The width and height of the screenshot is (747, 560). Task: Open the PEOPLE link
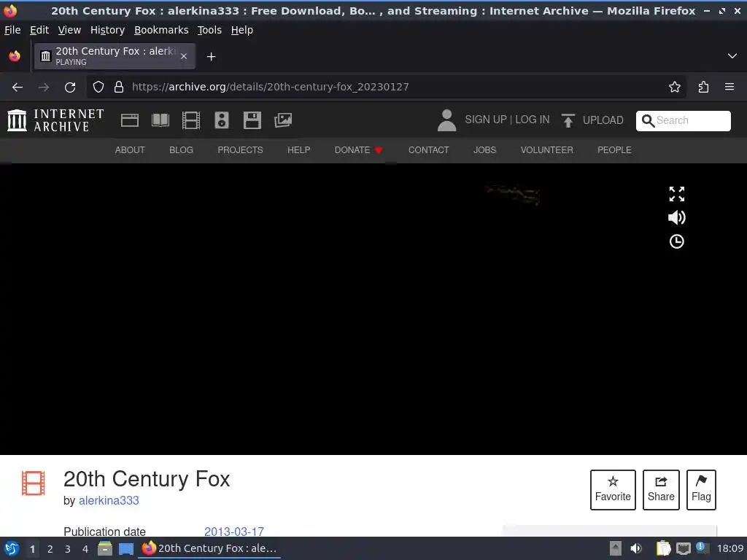[614, 150]
